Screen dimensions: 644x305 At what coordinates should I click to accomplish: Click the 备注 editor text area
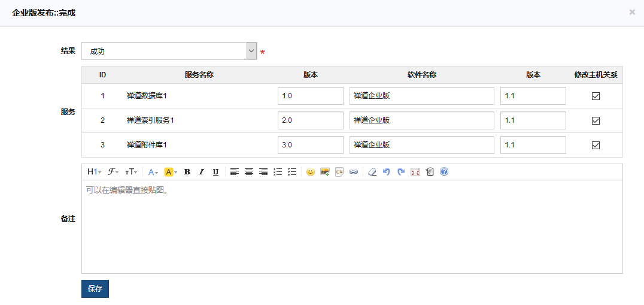tap(352, 227)
